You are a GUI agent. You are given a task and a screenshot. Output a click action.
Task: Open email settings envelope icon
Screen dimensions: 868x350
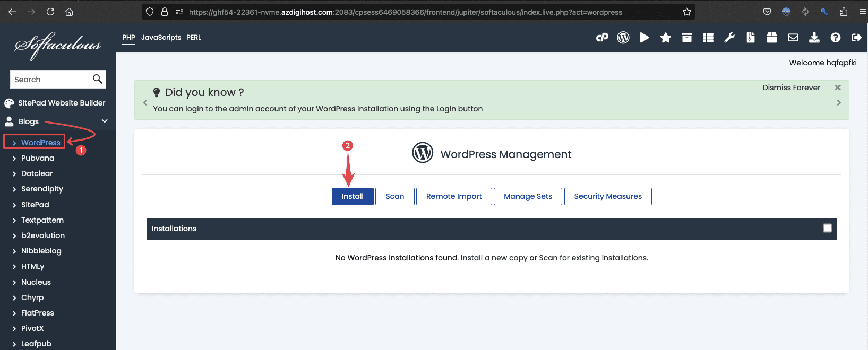click(793, 38)
